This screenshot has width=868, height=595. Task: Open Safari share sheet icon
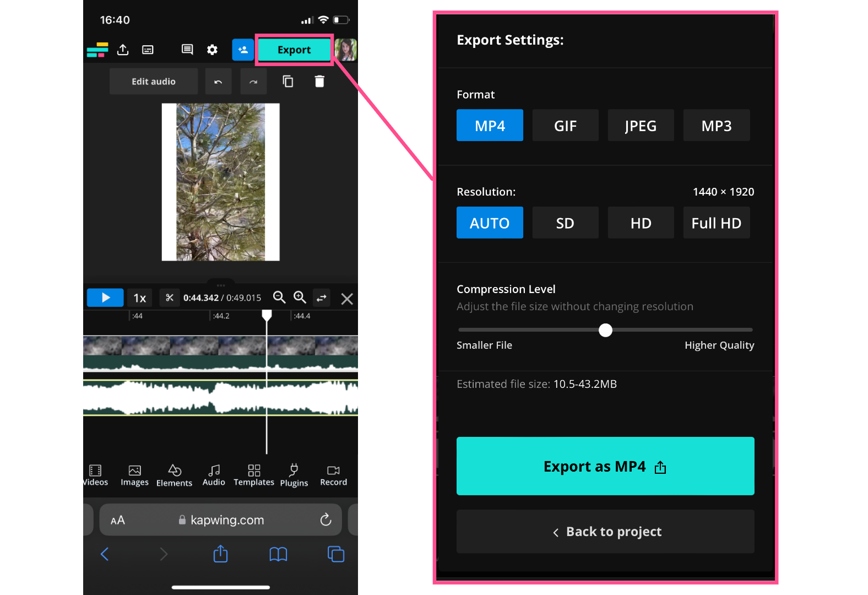[220, 553]
